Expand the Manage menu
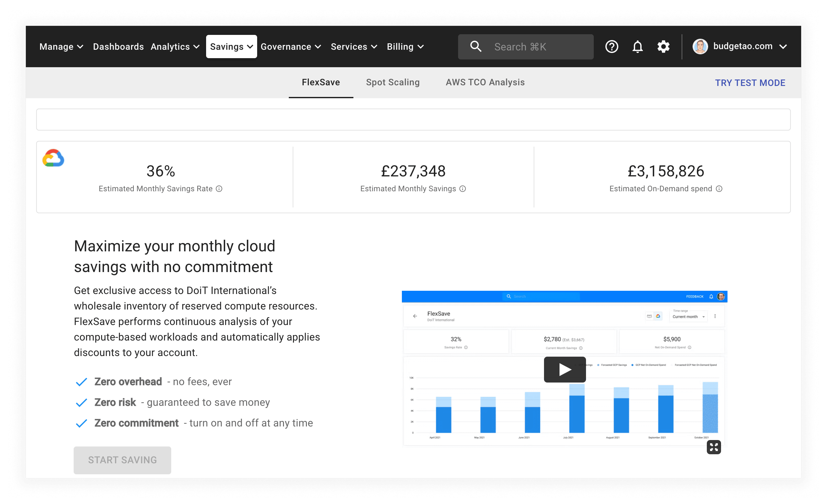Image resolution: width=827 pixels, height=504 pixels. click(61, 47)
